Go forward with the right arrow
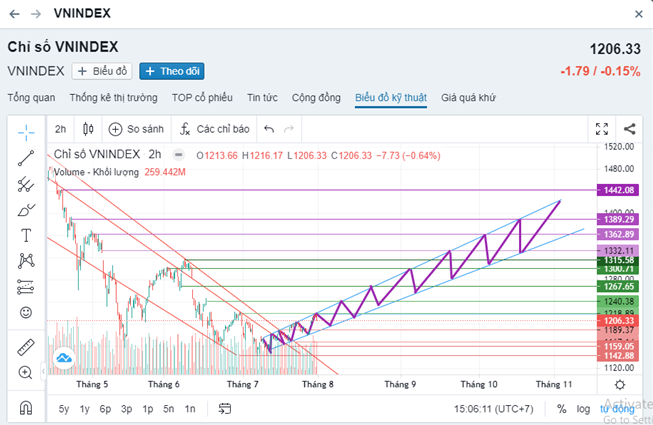653x425 pixels. point(36,14)
